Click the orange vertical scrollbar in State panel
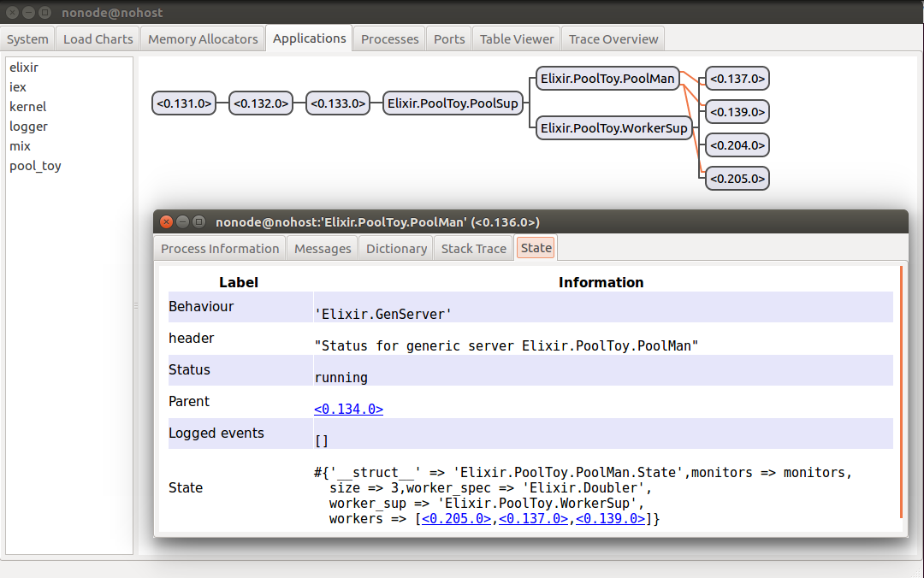This screenshot has width=924, height=578. pos(900,392)
